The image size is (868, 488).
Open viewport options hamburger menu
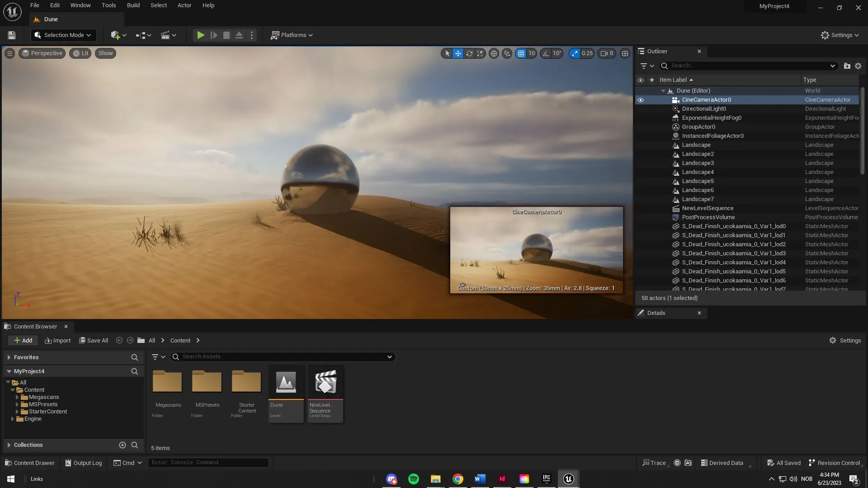(x=9, y=53)
